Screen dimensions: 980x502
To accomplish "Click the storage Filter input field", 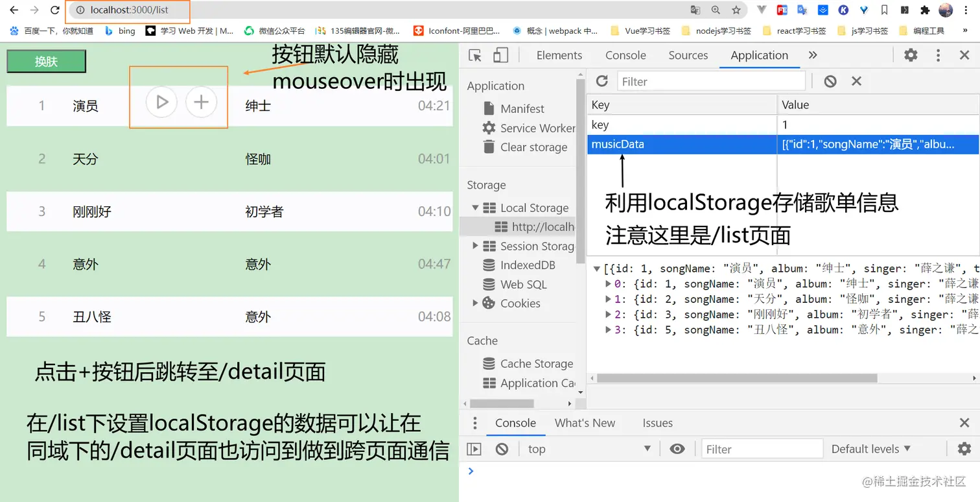I will point(710,81).
